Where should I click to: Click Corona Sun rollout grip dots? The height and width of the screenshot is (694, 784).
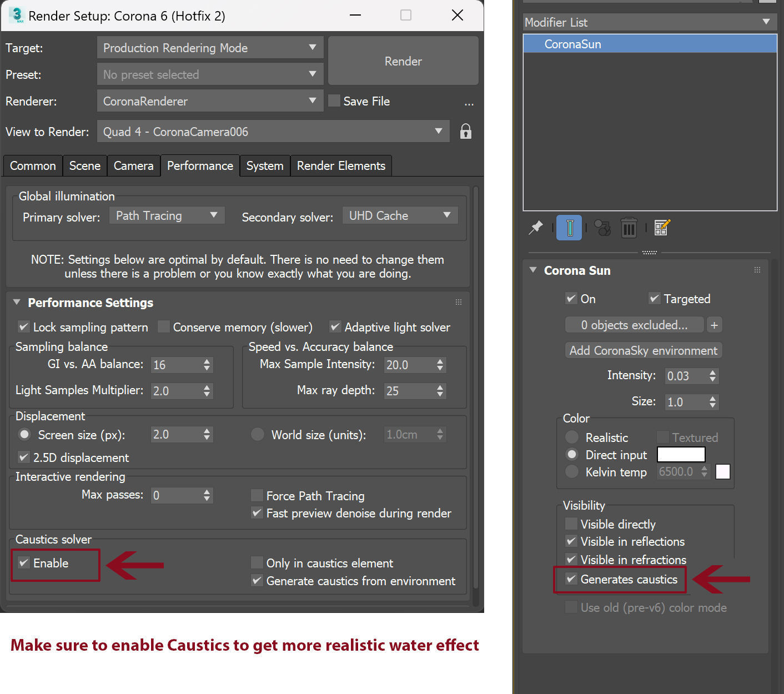[x=757, y=270]
